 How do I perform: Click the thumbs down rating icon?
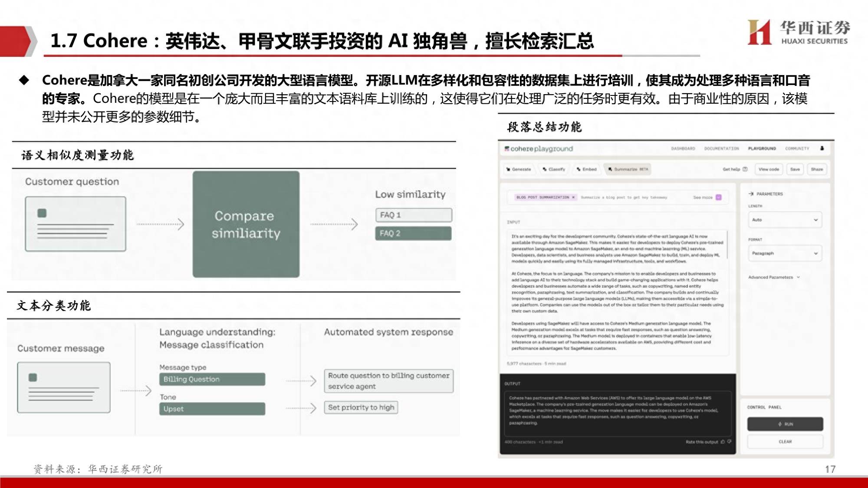point(729,442)
